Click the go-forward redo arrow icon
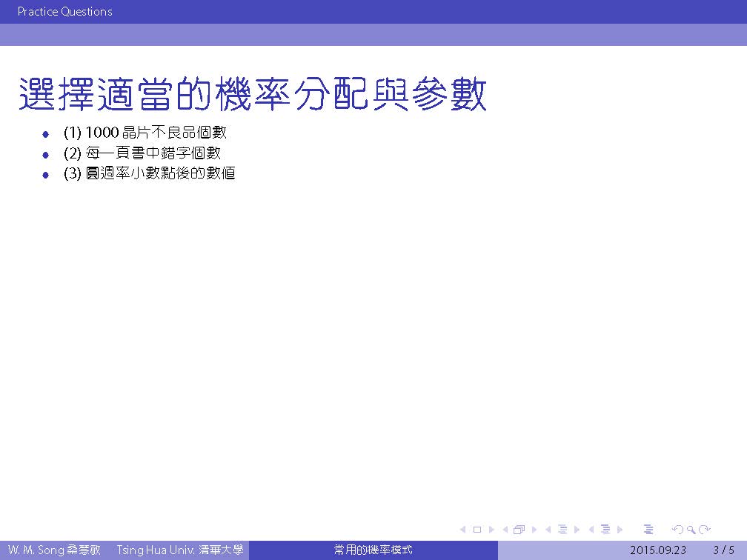The image size is (747, 560). (705, 530)
